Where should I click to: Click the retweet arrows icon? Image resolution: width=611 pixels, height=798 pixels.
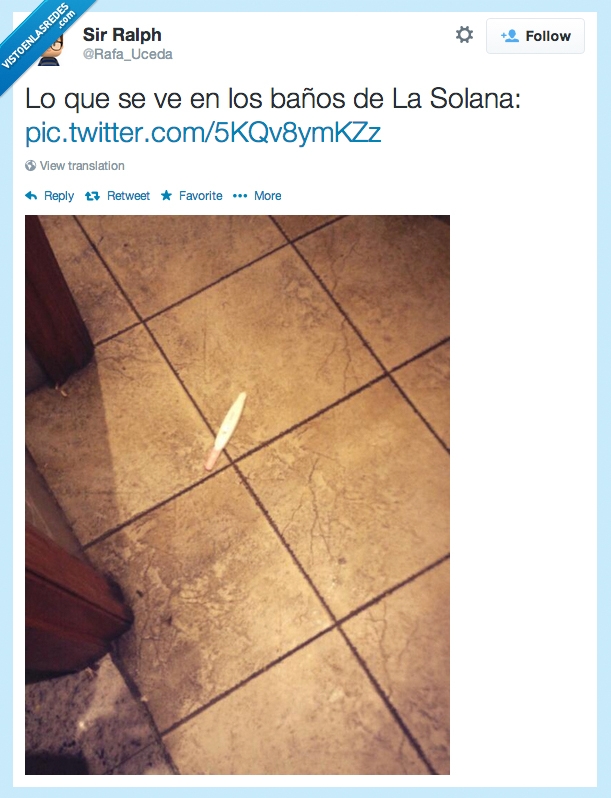(x=92, y=196)
